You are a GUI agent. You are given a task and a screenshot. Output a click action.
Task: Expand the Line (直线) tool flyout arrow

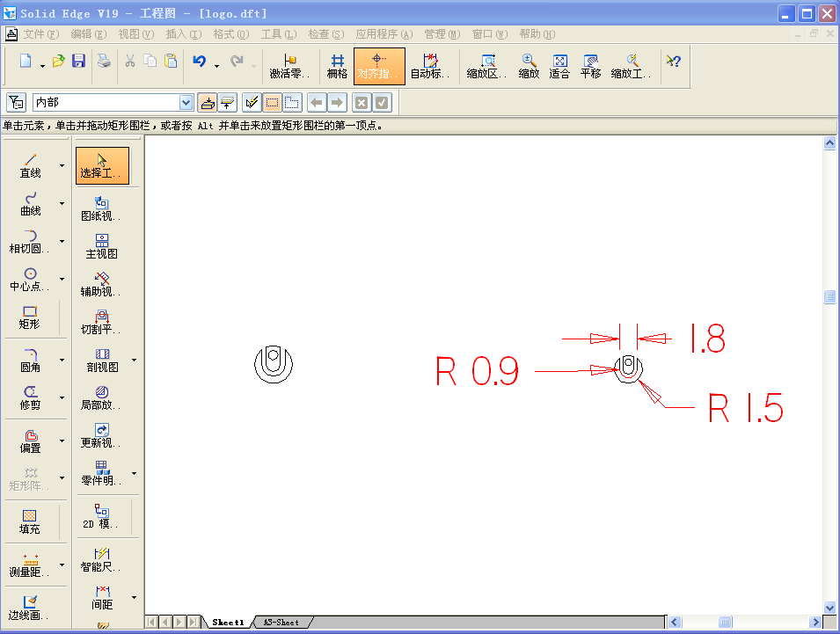coord(62,165)
